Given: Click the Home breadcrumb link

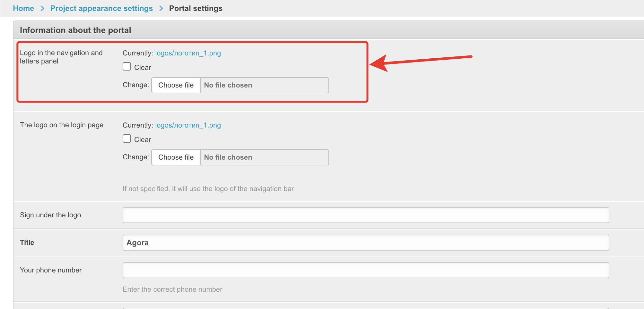Looking at the screenshot, I should pyautogui.click(x=23, y=8).
